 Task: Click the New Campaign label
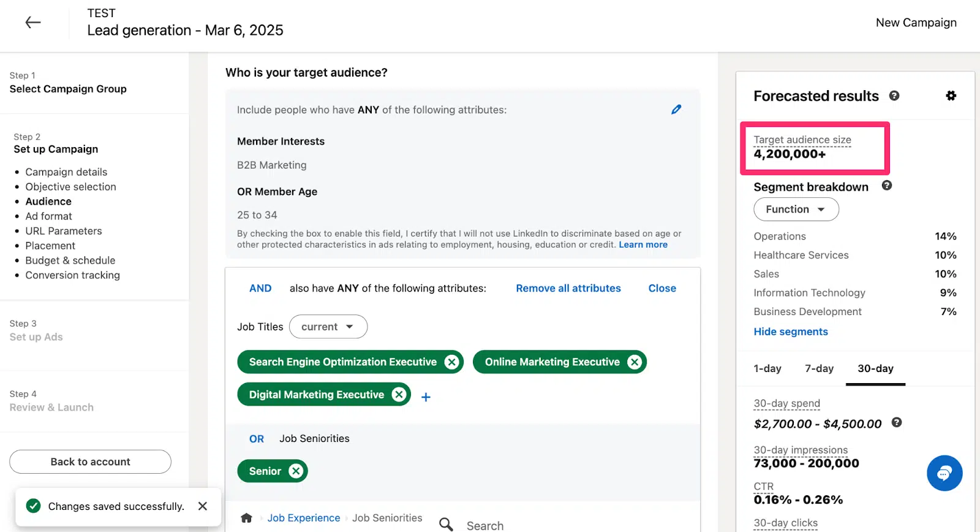[916, 23]
